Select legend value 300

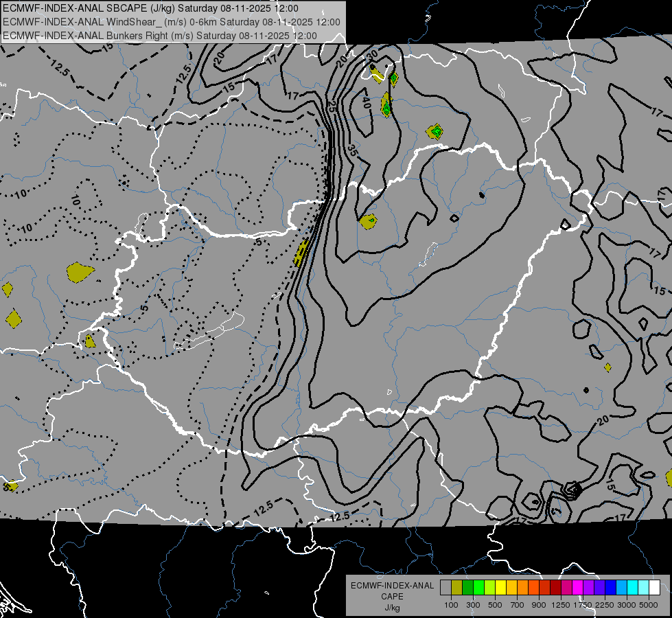pyautogui.click(x=473, y=605)
